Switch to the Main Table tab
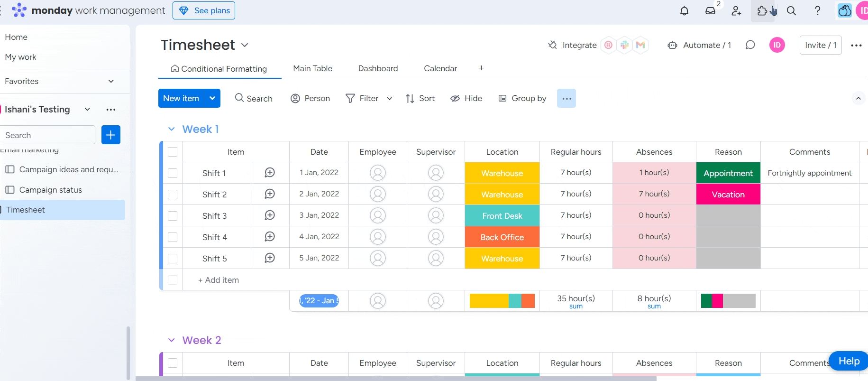868x381 pixels. [x=312, y=68]
